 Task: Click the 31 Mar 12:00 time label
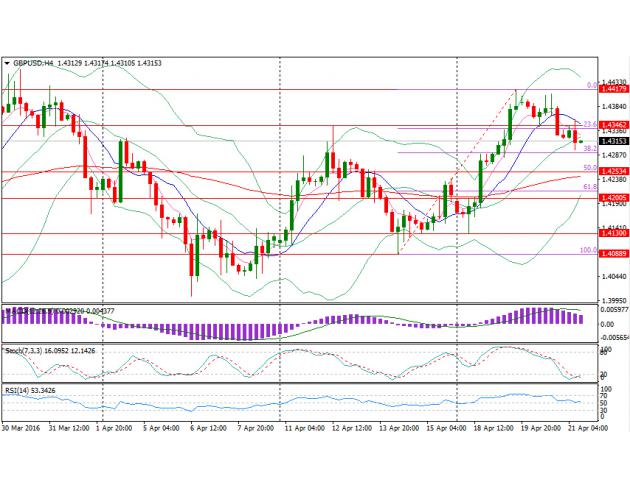click(x=69, y=428)
